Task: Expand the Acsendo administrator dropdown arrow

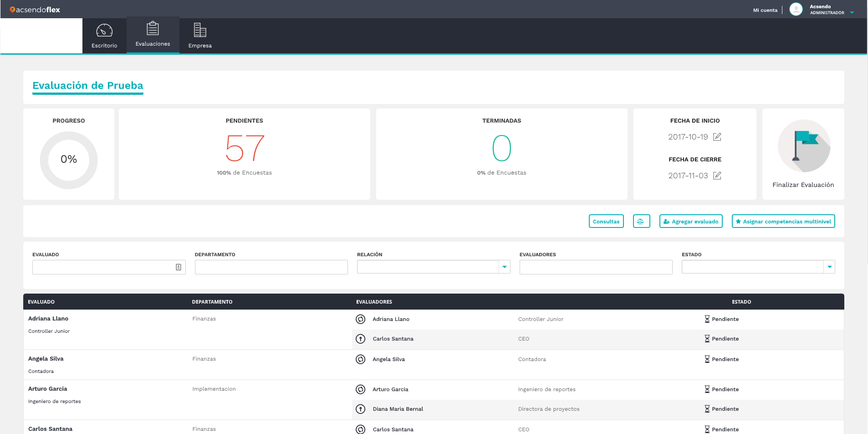Action: [x=852, y=13]
